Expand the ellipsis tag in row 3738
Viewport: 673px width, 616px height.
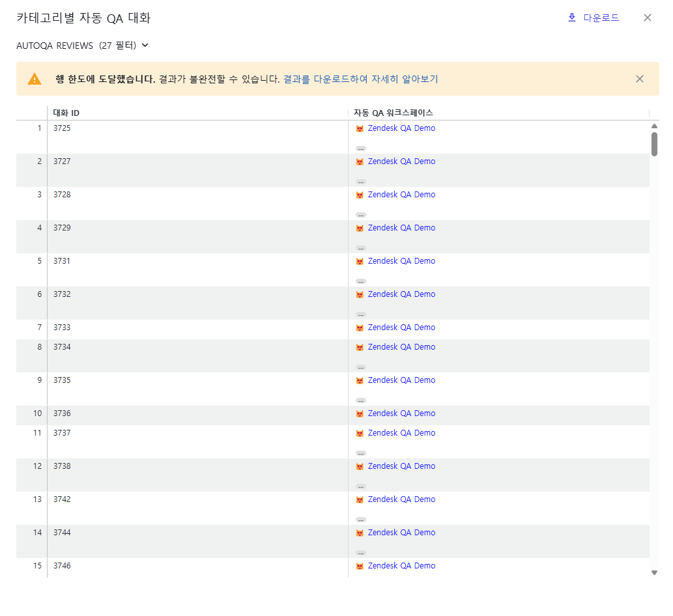click(x=360, y=487)
